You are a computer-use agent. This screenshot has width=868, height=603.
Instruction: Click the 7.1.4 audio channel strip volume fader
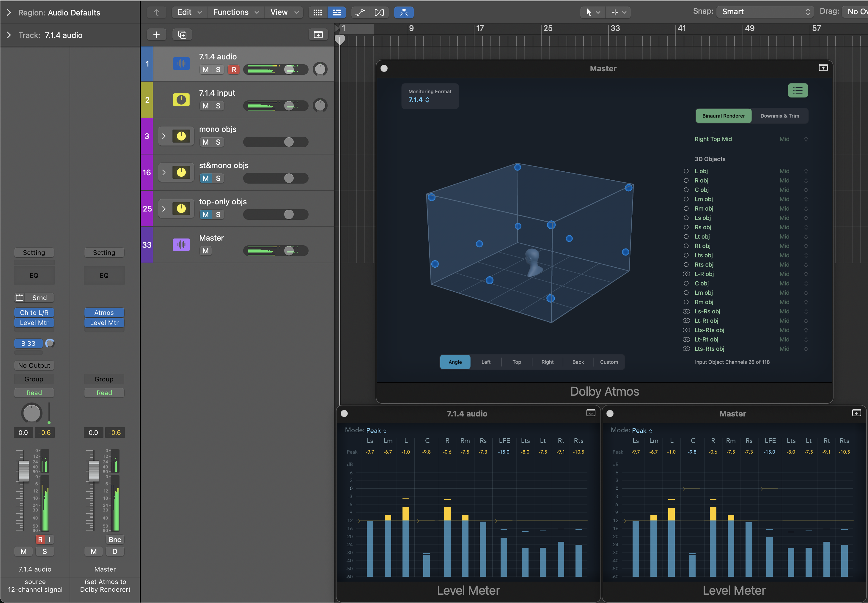click(23, 471)
